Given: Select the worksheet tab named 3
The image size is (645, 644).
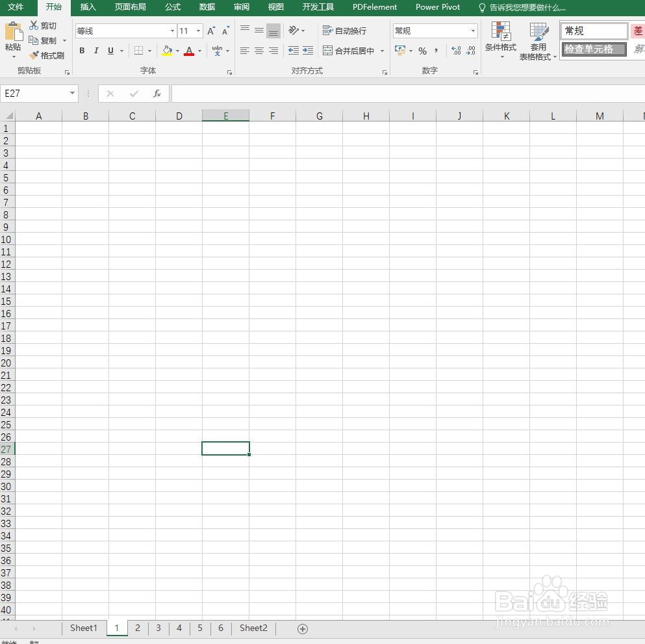Looking at the screenshot, I should [158, 628].
